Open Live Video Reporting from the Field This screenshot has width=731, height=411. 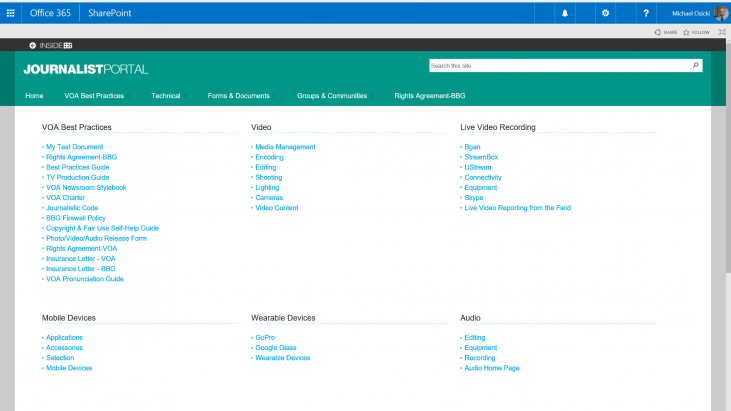click(517, 208)
